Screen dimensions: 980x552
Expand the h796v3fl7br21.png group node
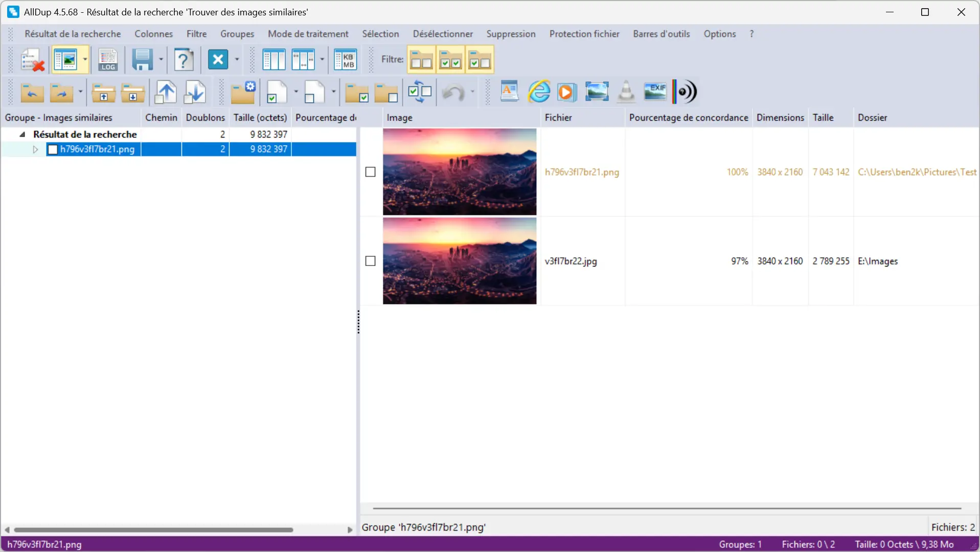coord(35,149)
